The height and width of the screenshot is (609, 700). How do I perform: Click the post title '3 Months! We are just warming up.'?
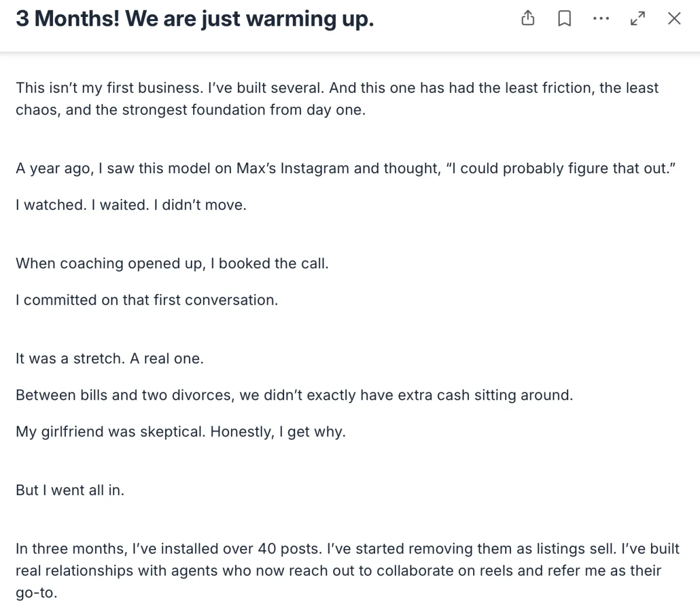[x=195, y=19]
